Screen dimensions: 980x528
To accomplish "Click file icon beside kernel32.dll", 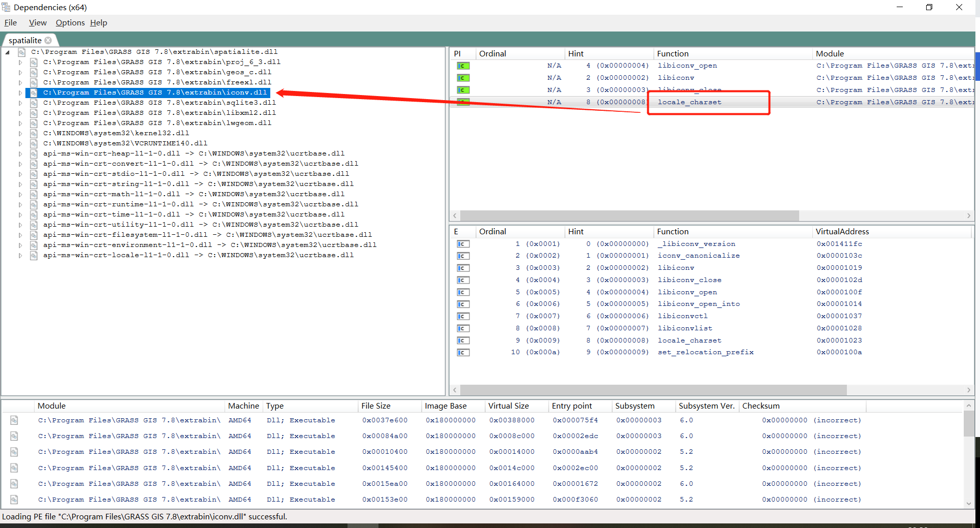I will pos(34,133).
